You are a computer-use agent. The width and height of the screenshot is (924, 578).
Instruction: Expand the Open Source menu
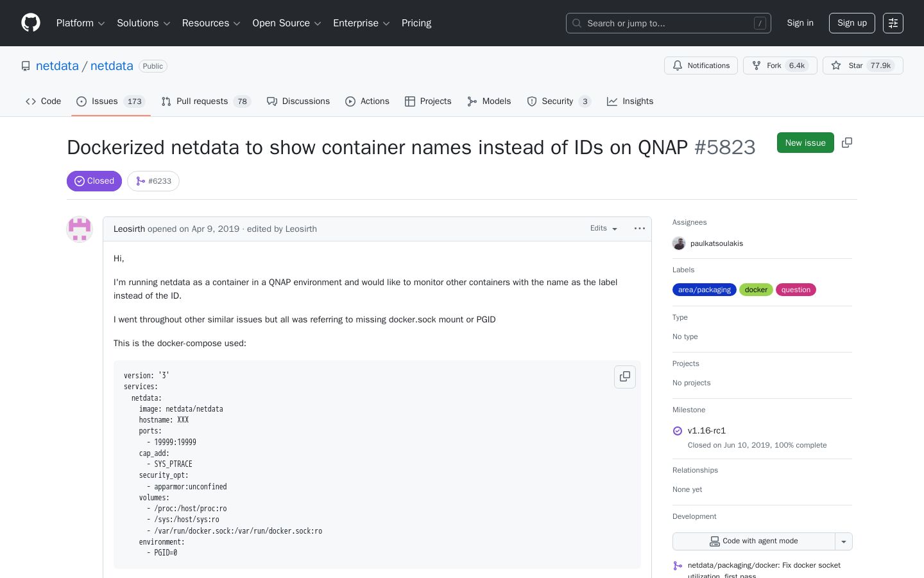click(x=287, y=23)
